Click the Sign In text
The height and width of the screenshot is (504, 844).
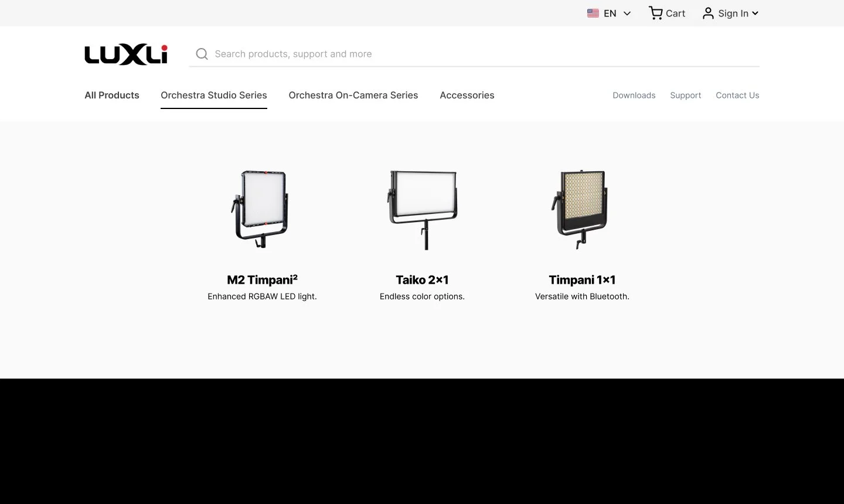pyautogui.click(x=733, y=13)
